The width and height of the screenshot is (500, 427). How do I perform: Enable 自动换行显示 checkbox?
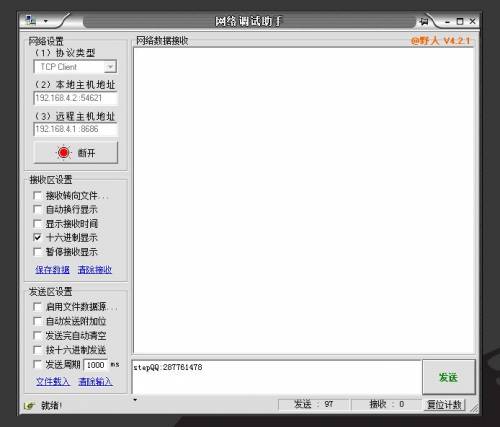point(37,209)
